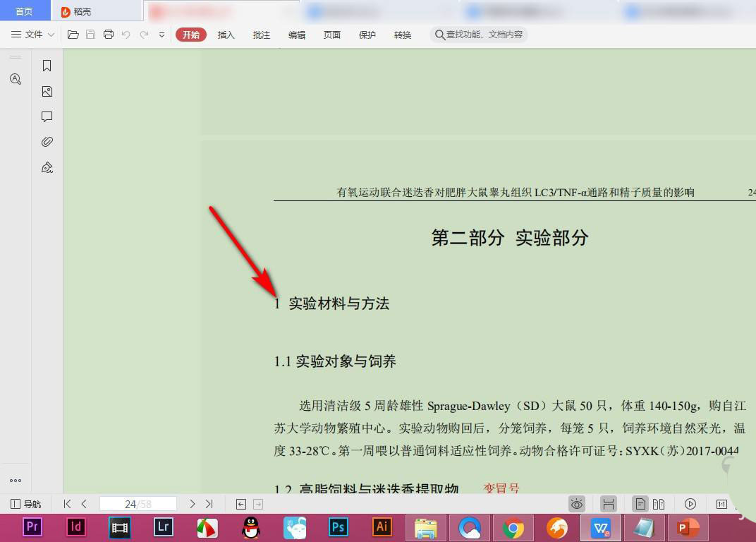Toggle eye protection mode icon
The width and height of the screenshot is (756, 542).
click(577, 504)
